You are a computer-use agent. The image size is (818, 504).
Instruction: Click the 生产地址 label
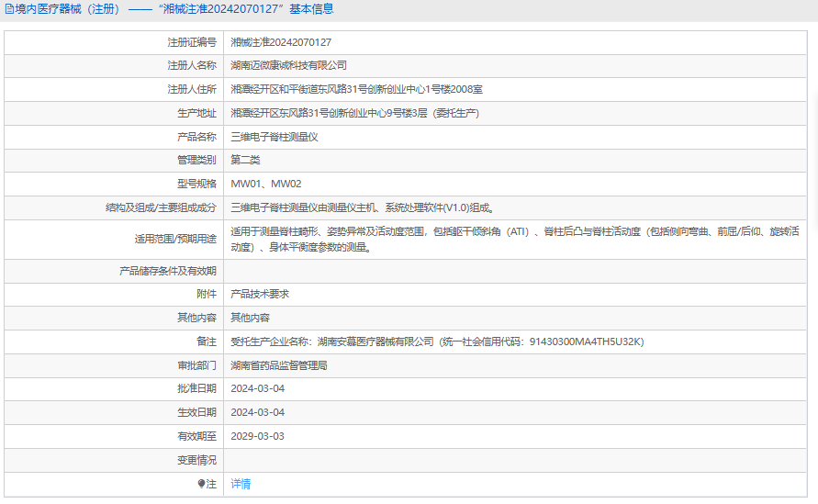click(196, 113)
